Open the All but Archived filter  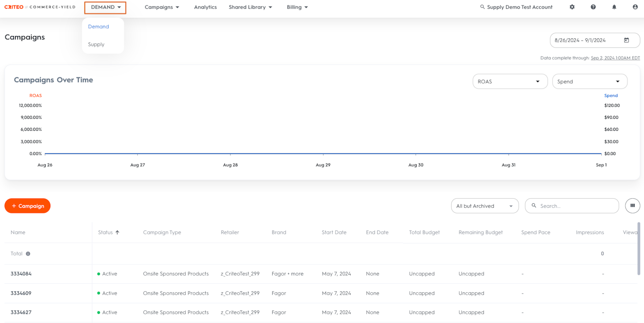485,206
